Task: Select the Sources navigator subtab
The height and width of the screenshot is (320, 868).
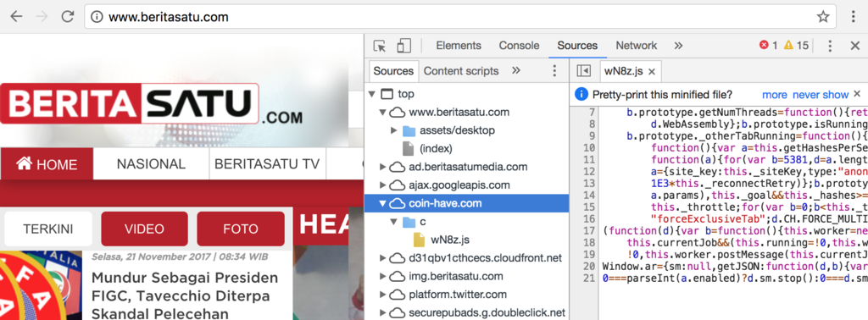Action: (393, 71)
